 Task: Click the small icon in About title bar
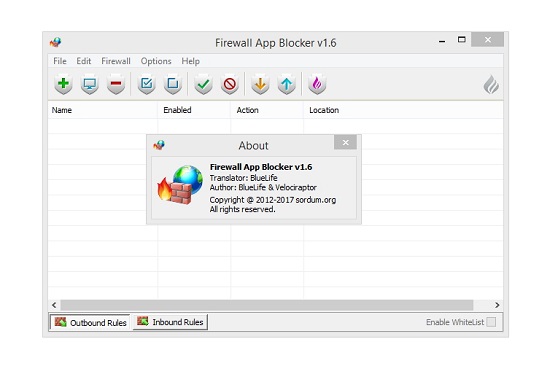pyautogui.click(x=159, y=145)
